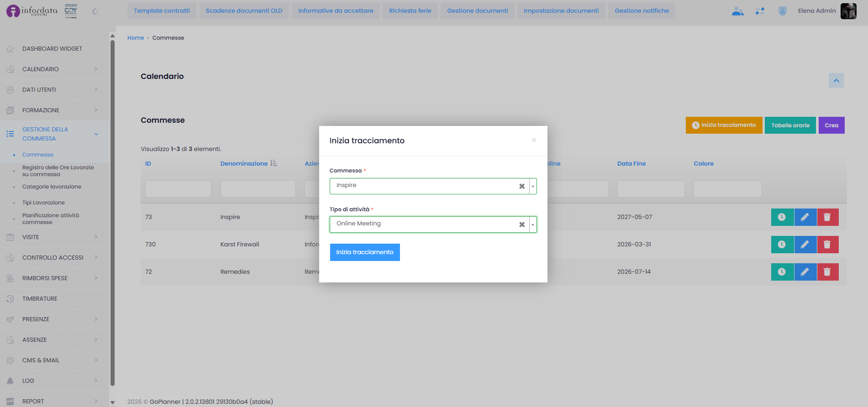The height and width of the screenshot is (407, 868).
Task: Collapse the Calendario panel chevron
Action: [x=836, y=80]
